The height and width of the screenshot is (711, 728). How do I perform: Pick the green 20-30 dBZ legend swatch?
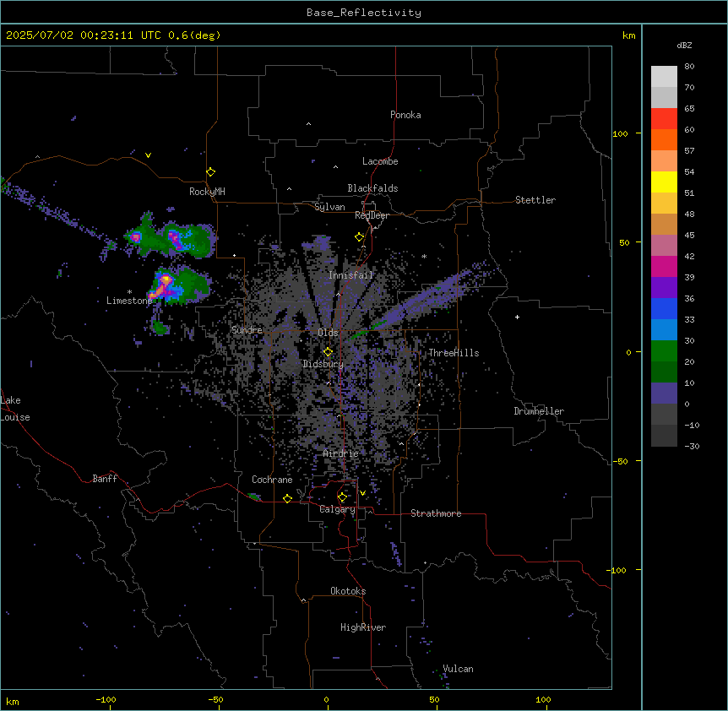coord(664,351)
